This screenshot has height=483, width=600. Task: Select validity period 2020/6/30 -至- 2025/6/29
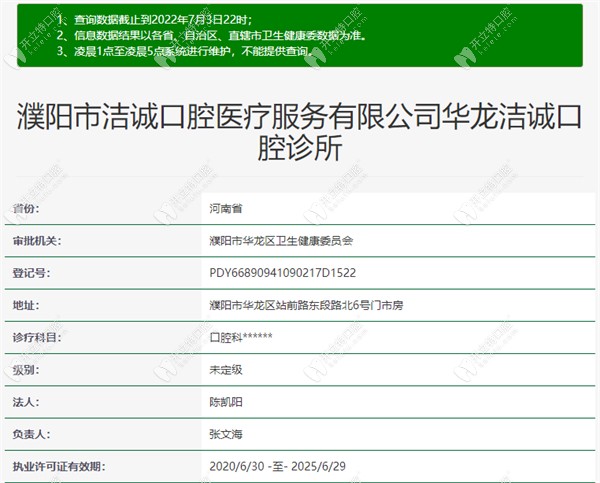click(x=278, y=466)
